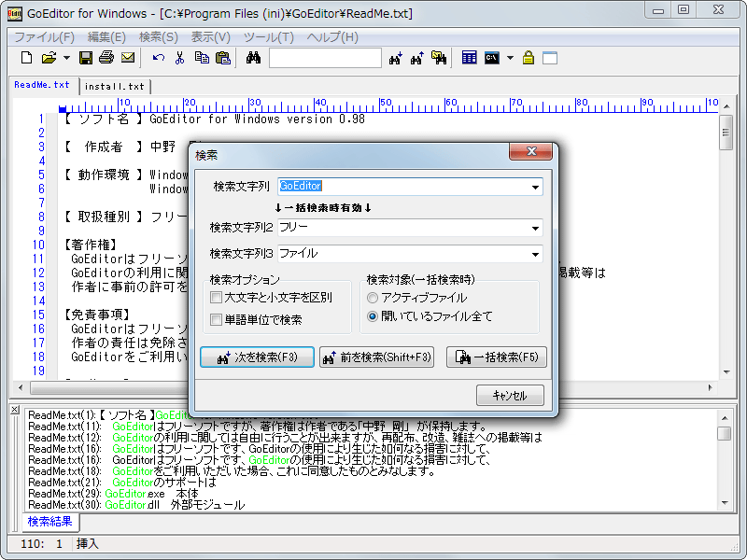Select the アクティブファイル radio button
747x560 pixels.
pyautogui.click(x=373, y=298)
